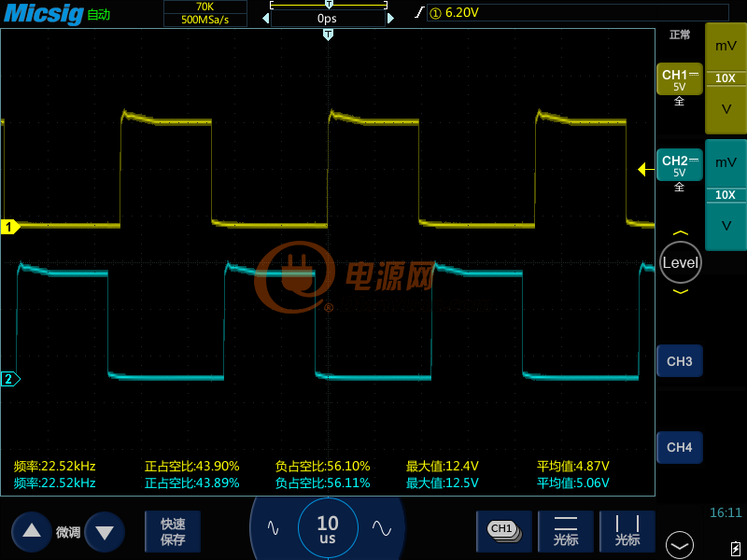Click the 快速保存 quick save button
The height and width of the screenshot is (560, 747).
[x=173, y=531]
